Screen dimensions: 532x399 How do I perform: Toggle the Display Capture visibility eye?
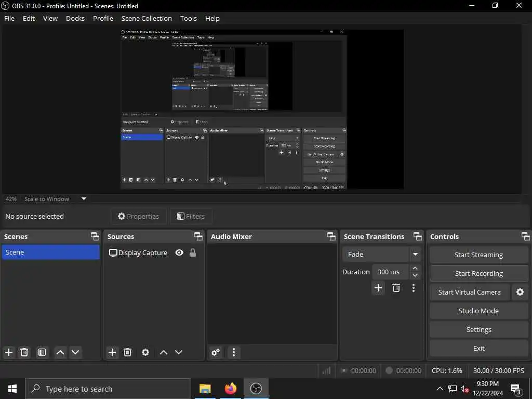pos(179,253)
